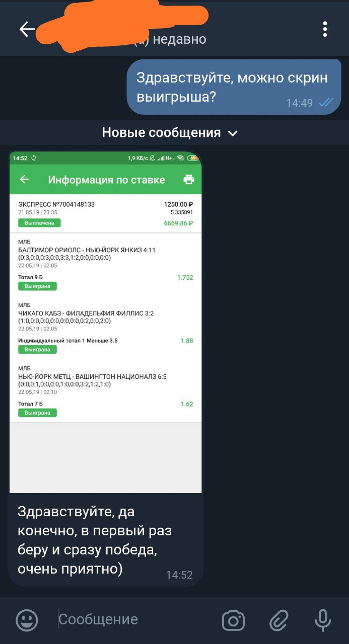The width and height of the screenshot is (349, 644).
Task: Attach a file with the paperclip icon
Action: pyautogui.click(x=278, y=620)
